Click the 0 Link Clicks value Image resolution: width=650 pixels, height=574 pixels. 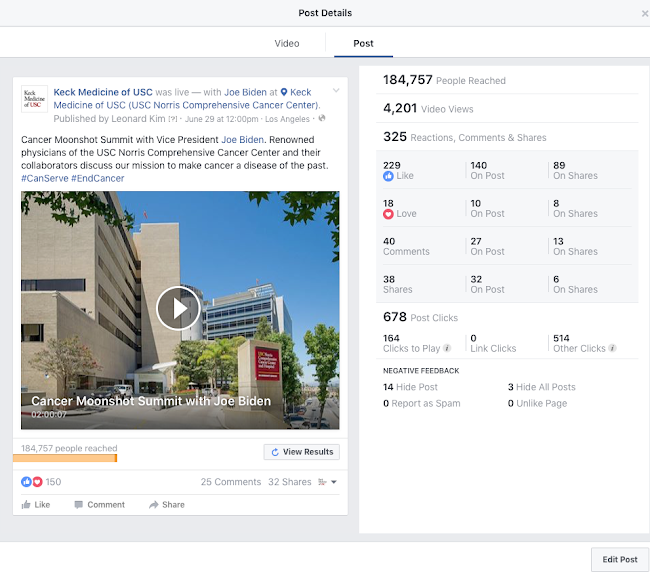[493, 343]
